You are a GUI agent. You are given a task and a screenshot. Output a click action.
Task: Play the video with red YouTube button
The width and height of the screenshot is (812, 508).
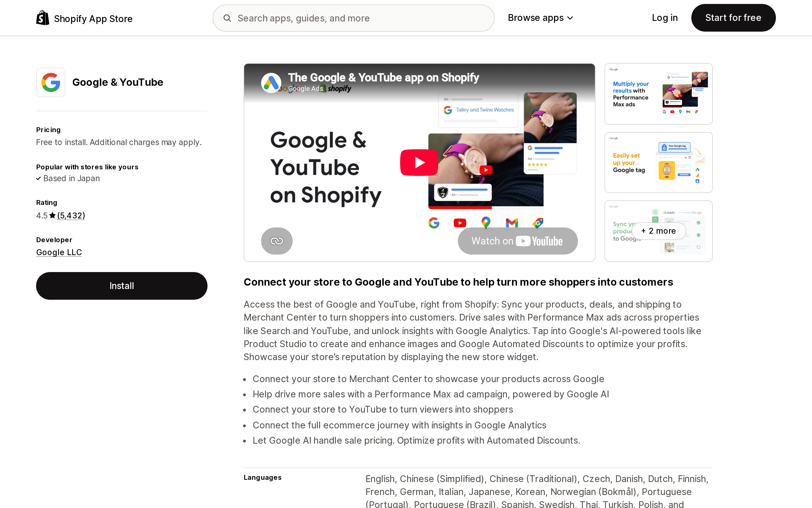coord(419,163)
